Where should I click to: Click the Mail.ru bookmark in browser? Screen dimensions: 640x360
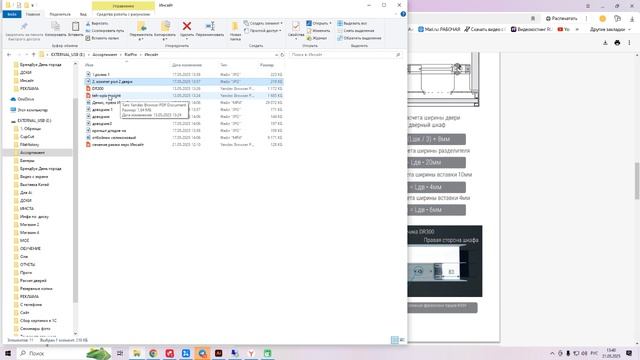(439, 29)
